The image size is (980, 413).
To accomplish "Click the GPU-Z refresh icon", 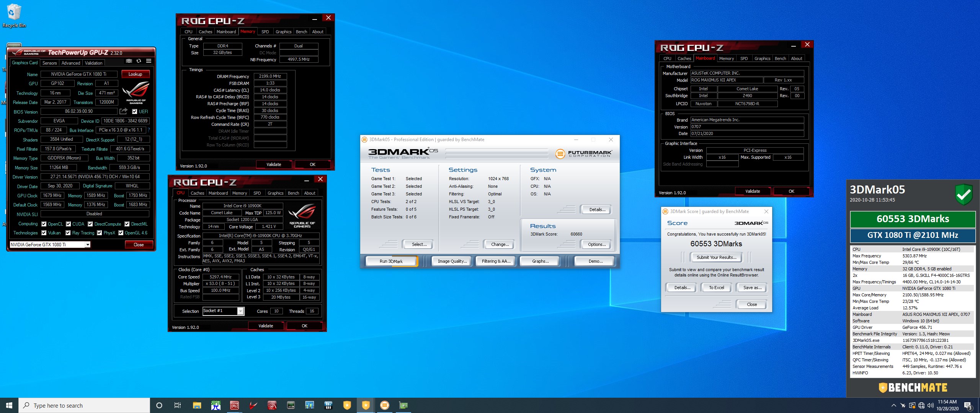I will click(139, 61).
